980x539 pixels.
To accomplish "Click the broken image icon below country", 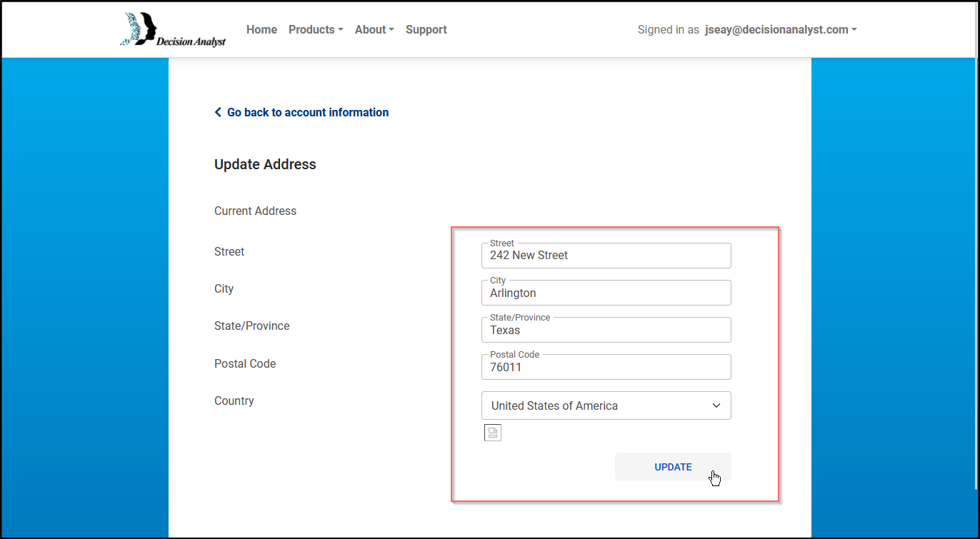I will click(x=492, y=432).
